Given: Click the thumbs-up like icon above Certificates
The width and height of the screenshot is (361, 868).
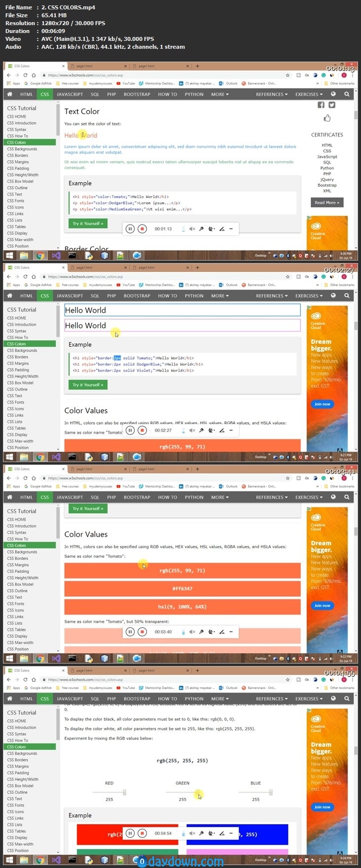Looking at the screenshot, I should (327, 118).
